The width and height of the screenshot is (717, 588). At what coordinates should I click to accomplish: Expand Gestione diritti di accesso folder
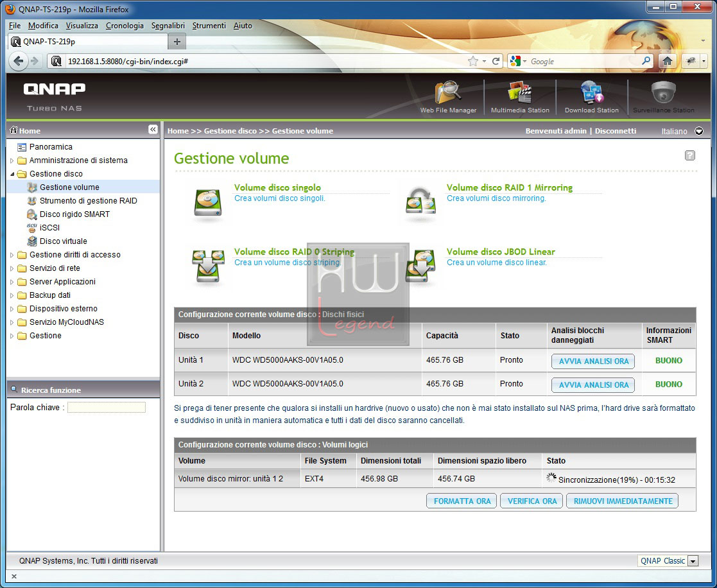[x=12, y=255]
